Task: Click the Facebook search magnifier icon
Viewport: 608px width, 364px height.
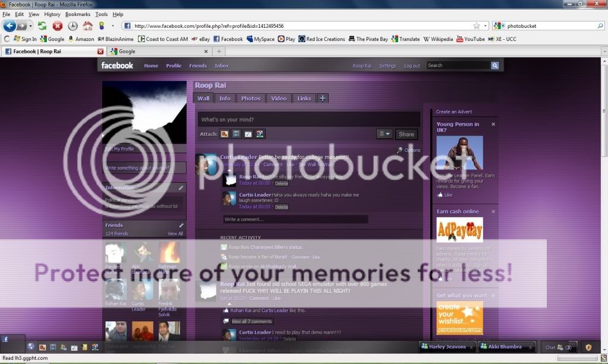Action: click(x=494, y=65)
